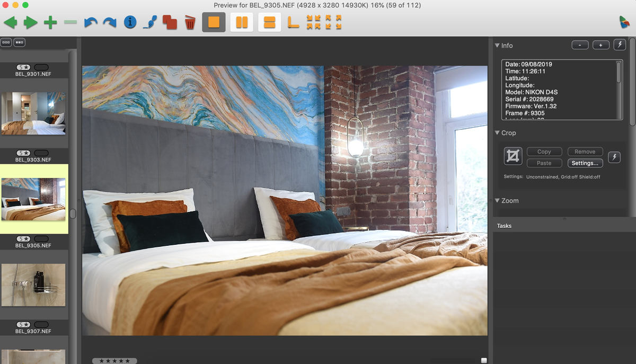Zoom out using the faded minus icon
Image resolution: width=636 pixels, height=364 pixels.
click(70, 22)
